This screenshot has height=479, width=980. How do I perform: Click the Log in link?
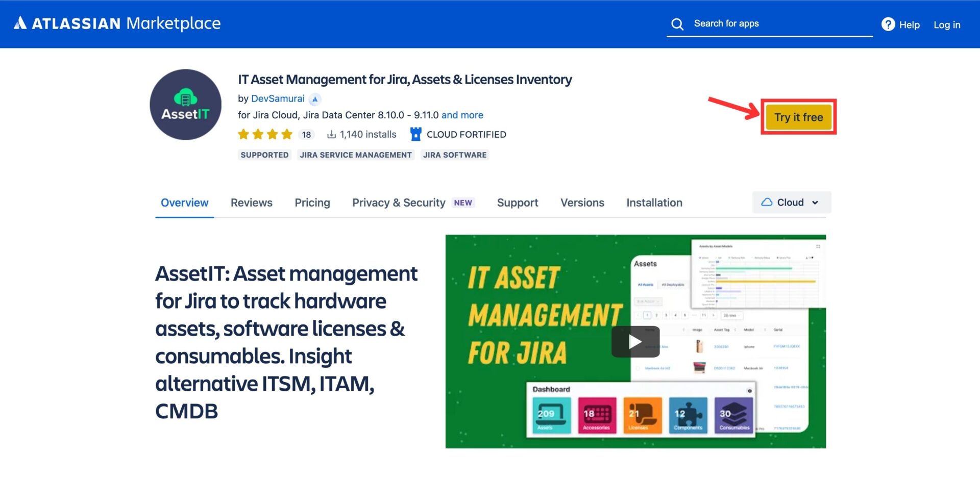tap(947, 24)
